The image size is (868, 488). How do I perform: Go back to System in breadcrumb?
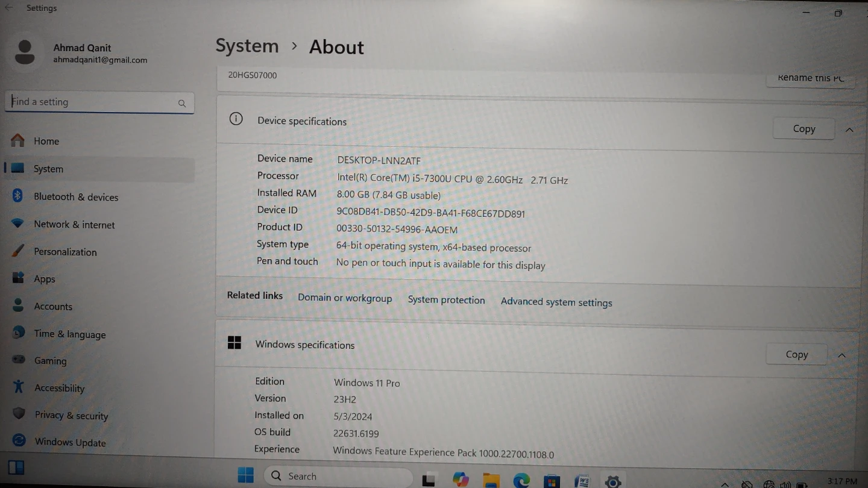click(247, 46)
